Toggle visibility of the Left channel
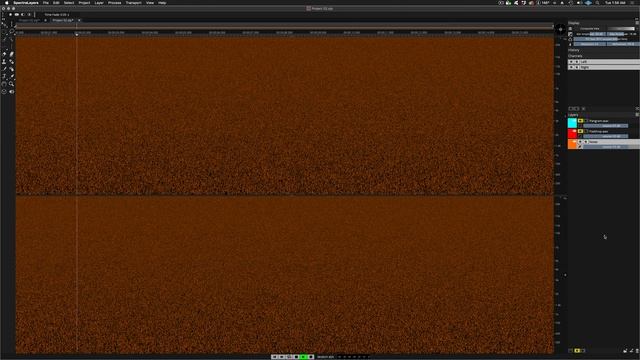 pyautogui.click(x=571, y=62)
